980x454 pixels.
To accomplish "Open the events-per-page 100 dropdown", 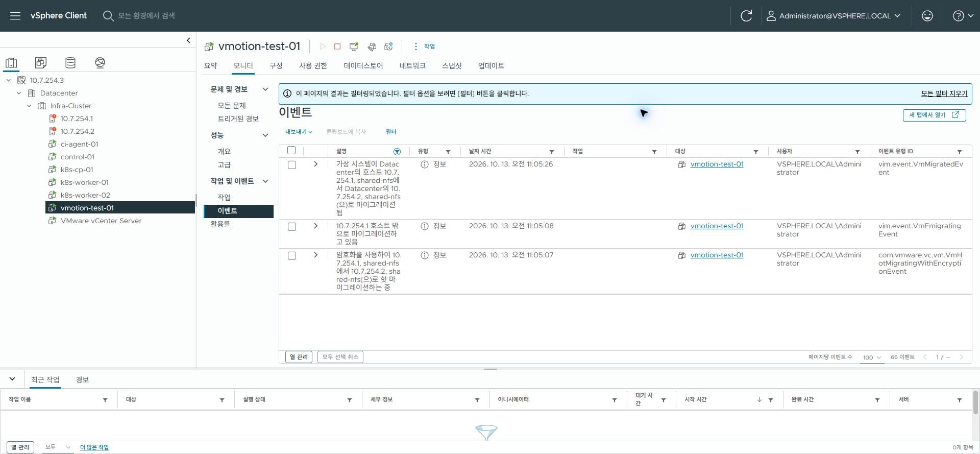I will click(x=872, y=357).
